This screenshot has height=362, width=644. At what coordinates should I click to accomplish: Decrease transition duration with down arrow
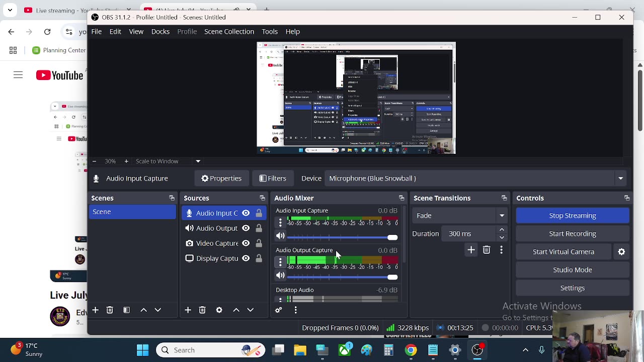[502, 237]
